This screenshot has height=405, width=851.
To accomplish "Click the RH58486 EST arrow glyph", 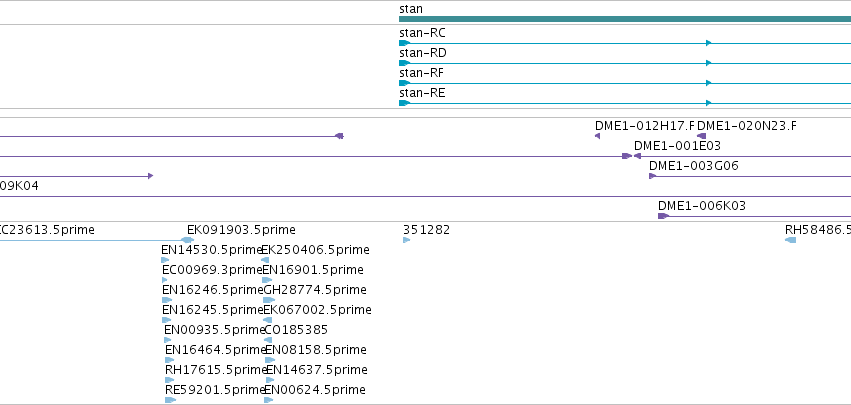I will click(791, 240).
